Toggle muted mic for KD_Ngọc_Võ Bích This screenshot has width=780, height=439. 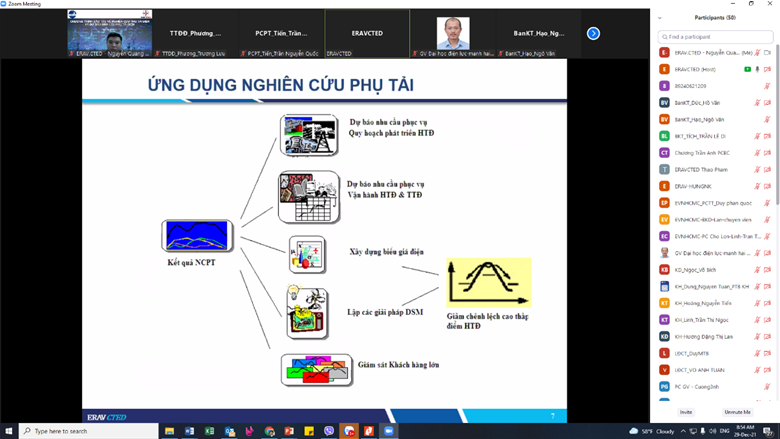point(757,269)
